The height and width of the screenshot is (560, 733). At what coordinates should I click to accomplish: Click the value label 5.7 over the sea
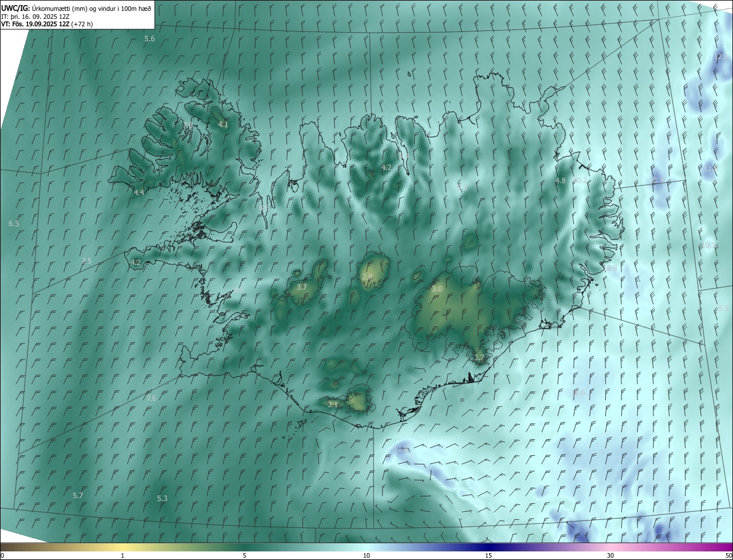pos(78,495)
